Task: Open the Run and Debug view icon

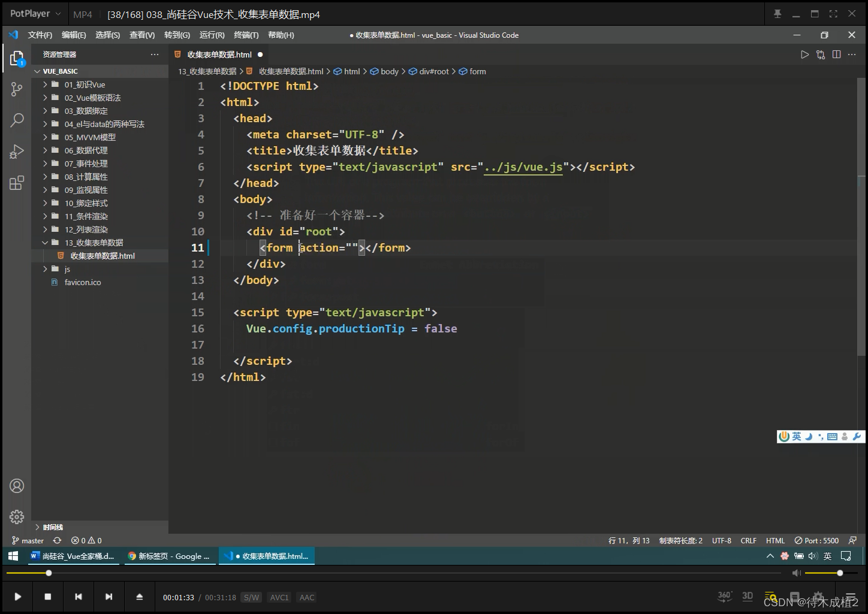Action: 17,152
